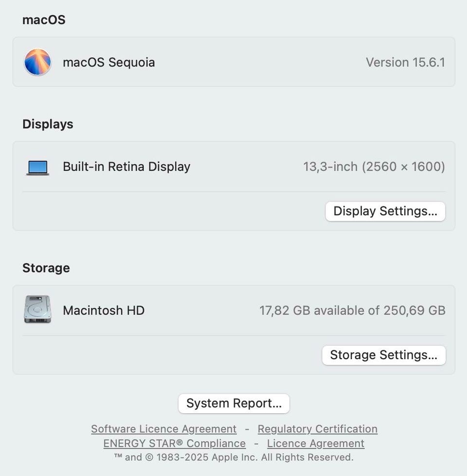Open the ENERGY STAR Compliance link
Viewport: 467px width, 476px height.
[x=174, y=443]
